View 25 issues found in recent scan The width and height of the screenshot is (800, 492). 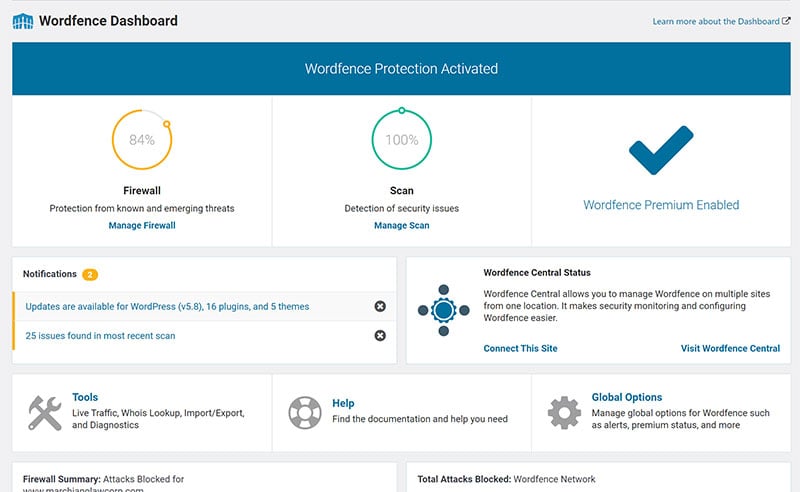tap(101, 336)
